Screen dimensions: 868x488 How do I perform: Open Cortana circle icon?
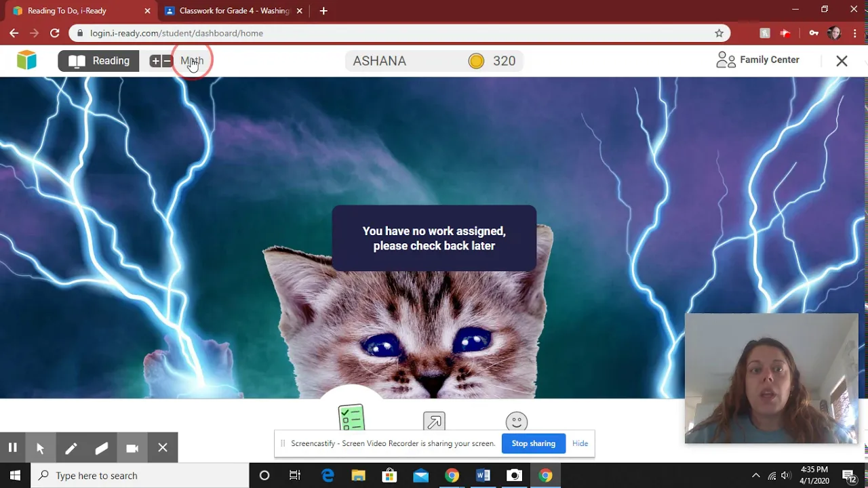(264, 475)
